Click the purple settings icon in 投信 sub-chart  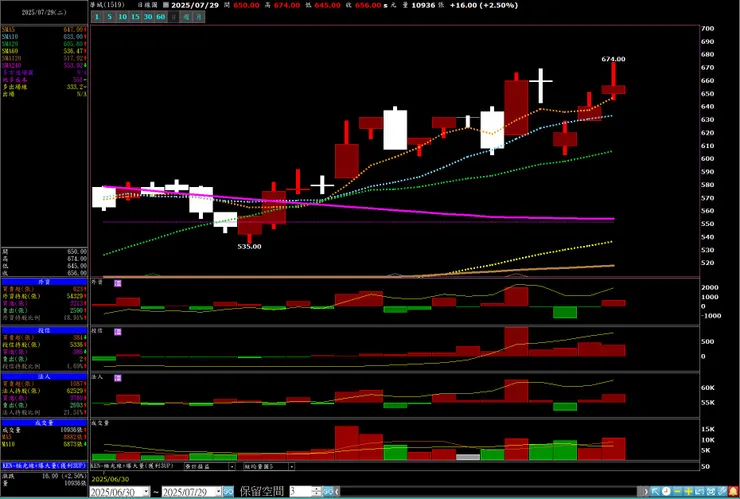(118, 332)
